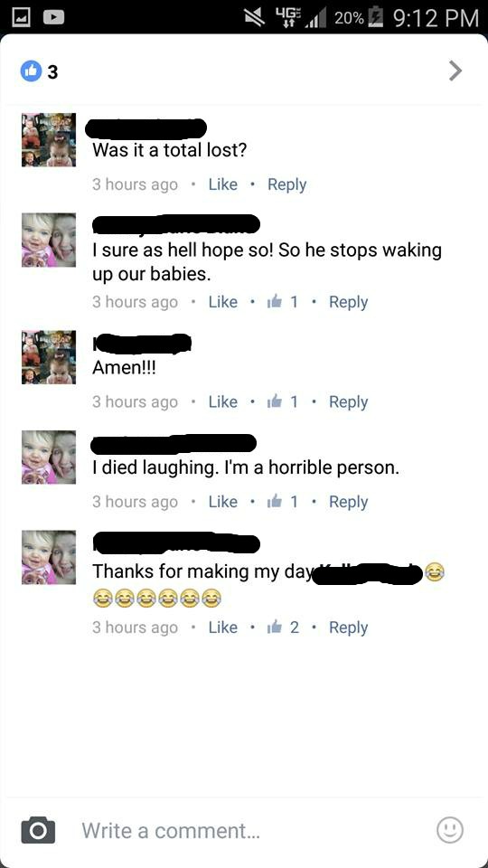This screenshot has height=868, width=488.
Task: Open profile picture of first commenter
Action: pyautogui.click(x=49, y=140)
